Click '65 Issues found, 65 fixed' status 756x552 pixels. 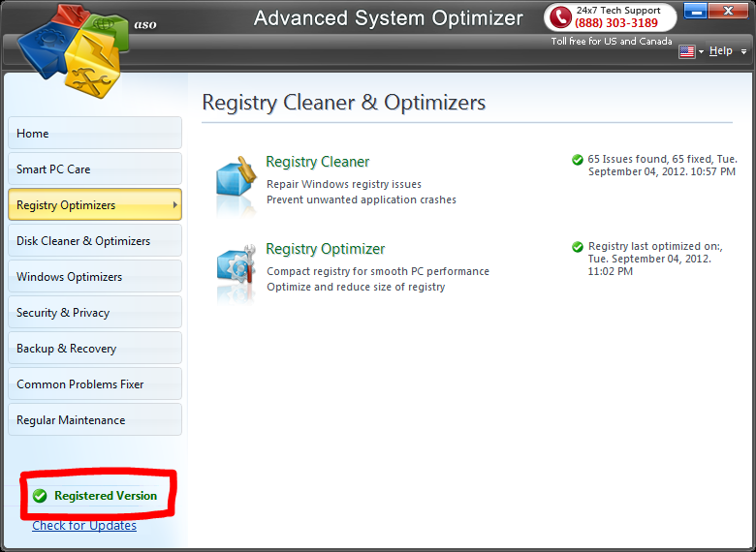pos(662,166)
